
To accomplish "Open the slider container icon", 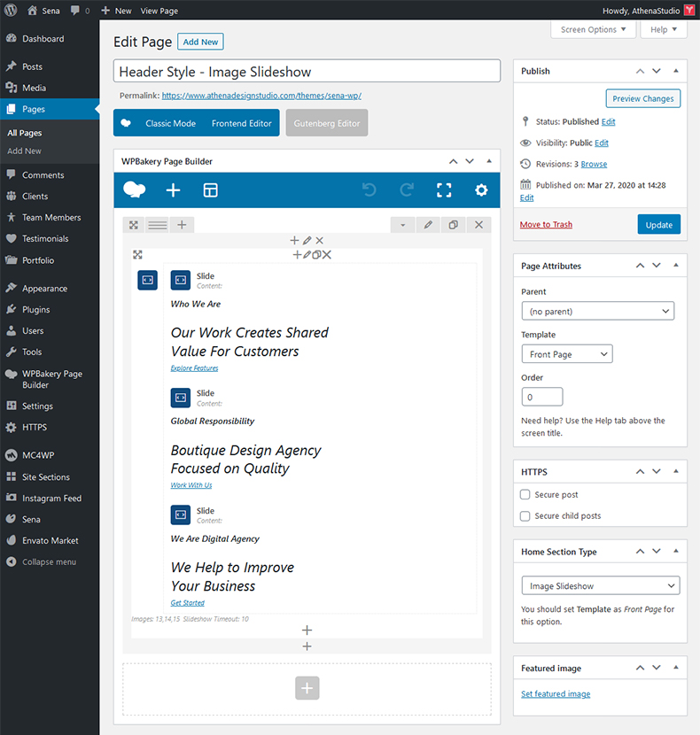I will click(x=147, y=281).
